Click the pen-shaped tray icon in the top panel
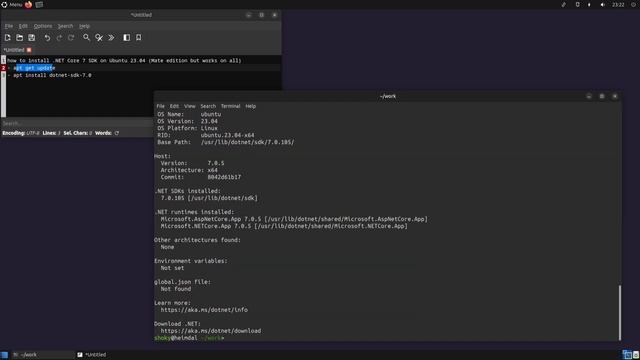Screen dimensions: 640x360 click(564, 4)
